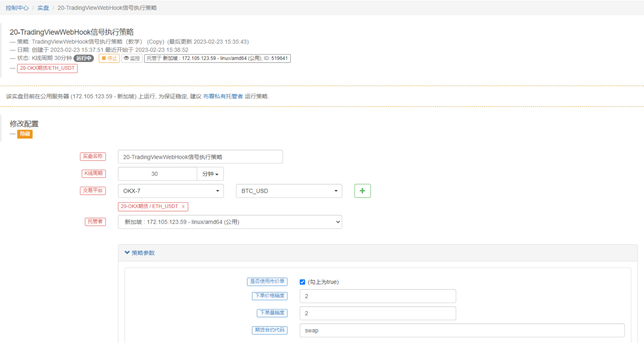Image resolution: width=644 pixels, height=343 pixels.
Task: Click 托管于 新加坡 server info tag
Action: click(x=217, y=58)
